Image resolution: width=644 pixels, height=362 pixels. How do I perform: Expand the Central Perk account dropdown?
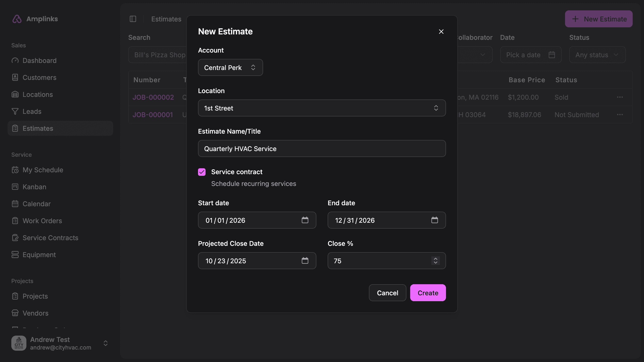click(230, 67)
